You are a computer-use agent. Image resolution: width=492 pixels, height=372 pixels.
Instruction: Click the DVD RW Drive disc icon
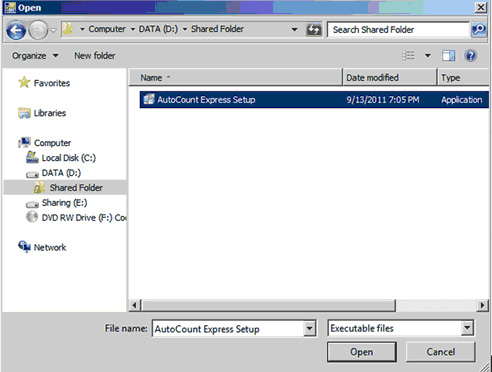click(x=32, y=217)
